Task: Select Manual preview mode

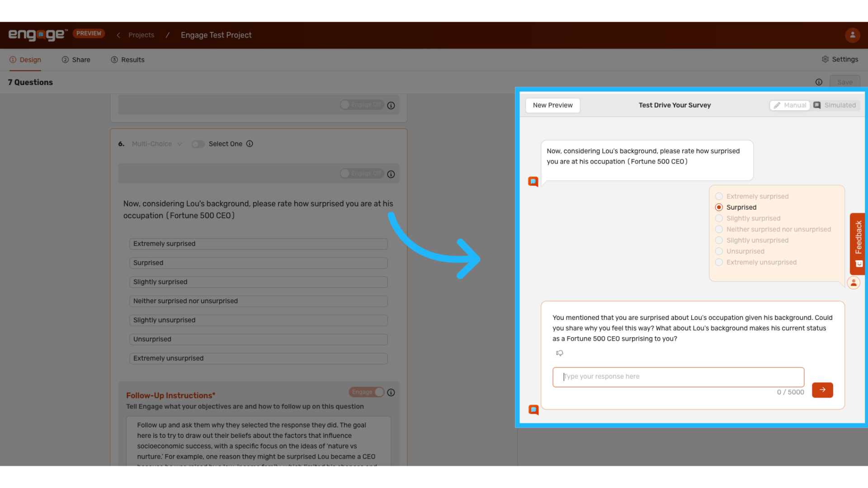Action: pos(790,105)
